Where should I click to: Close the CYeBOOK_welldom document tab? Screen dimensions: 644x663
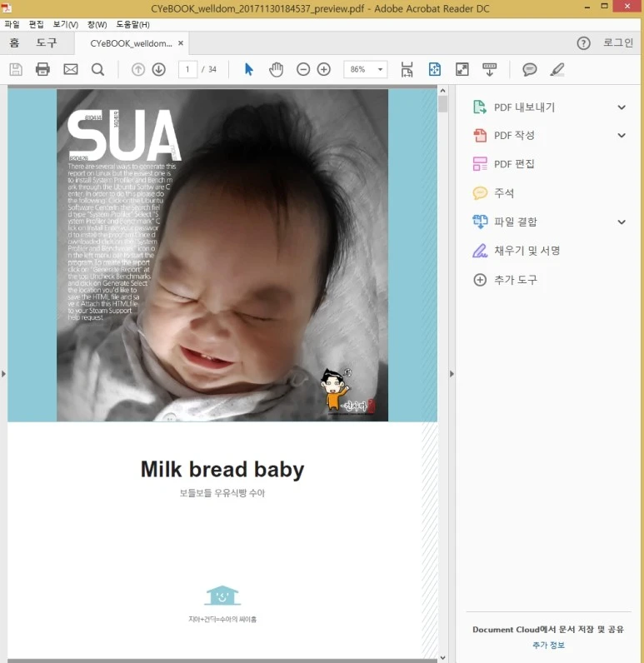[181, 43]
